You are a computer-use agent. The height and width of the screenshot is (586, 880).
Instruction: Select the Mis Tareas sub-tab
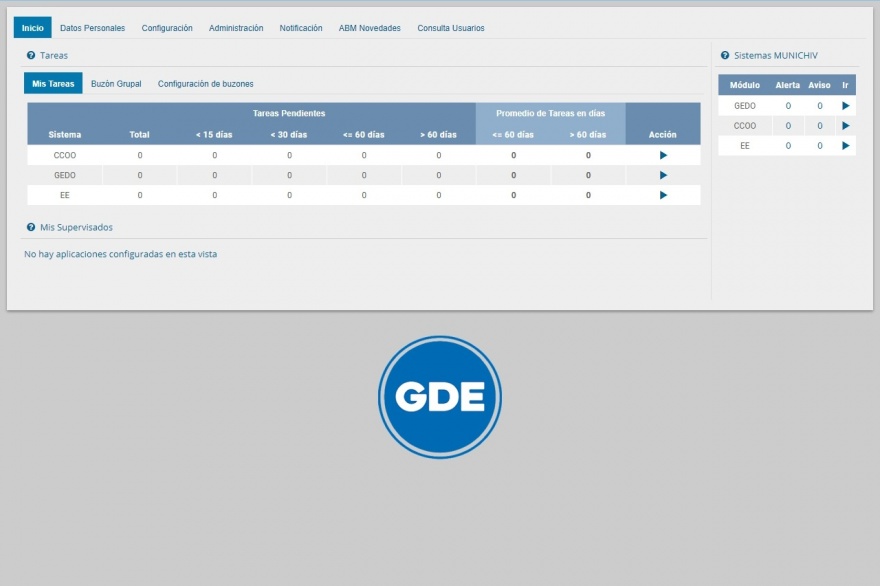coord(53,83)
